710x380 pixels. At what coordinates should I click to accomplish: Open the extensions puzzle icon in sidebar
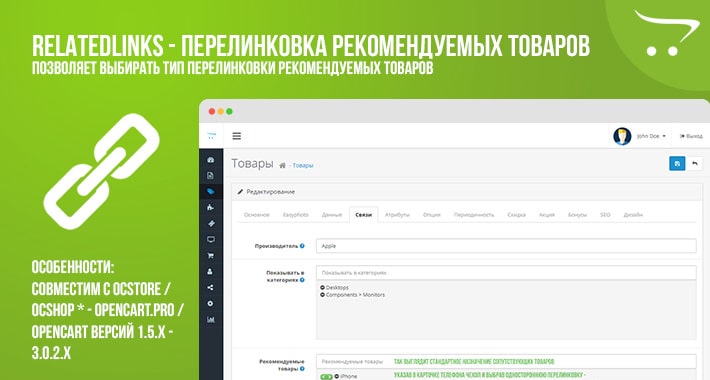click(x=211, y=207)
